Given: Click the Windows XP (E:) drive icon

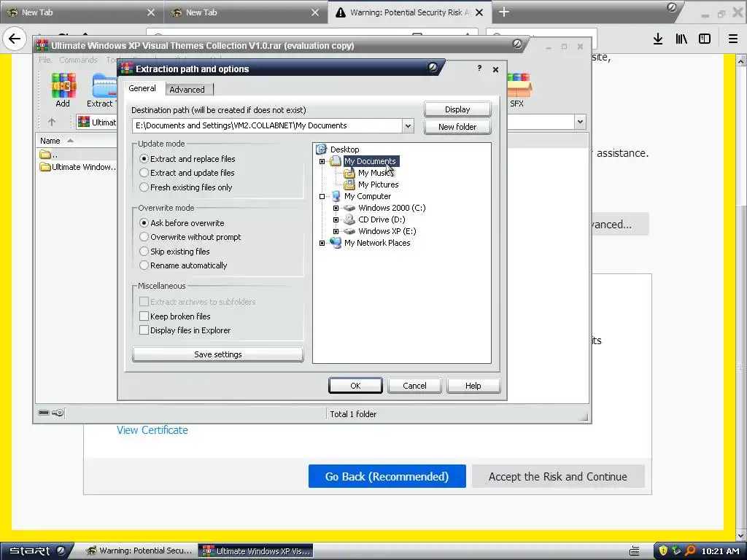Looking at the screenshot, I should [x=349, y=231].
